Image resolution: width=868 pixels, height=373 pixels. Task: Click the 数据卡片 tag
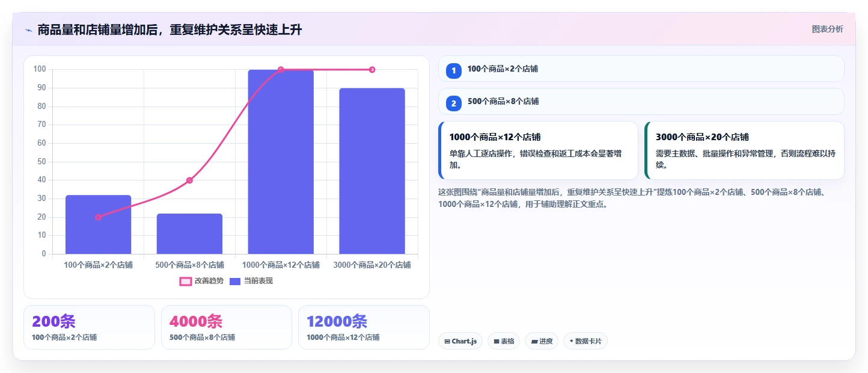tap(585, 341)
